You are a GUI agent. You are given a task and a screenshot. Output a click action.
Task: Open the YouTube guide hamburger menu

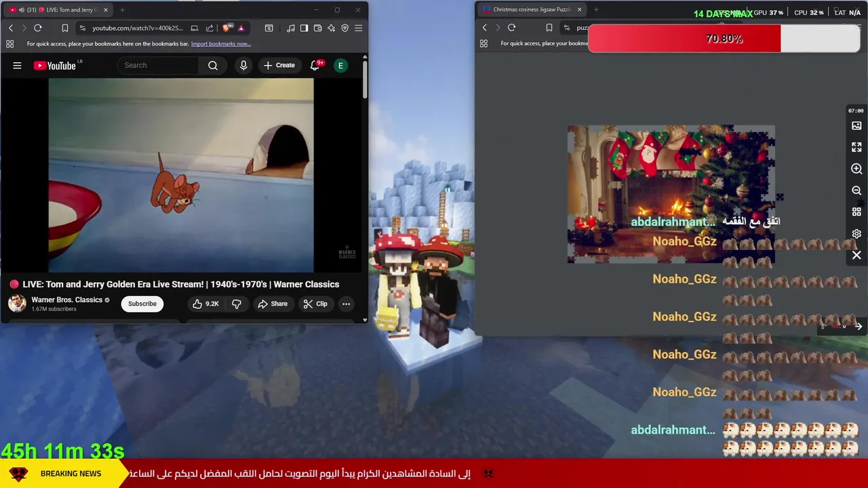(x=17, y=66)
